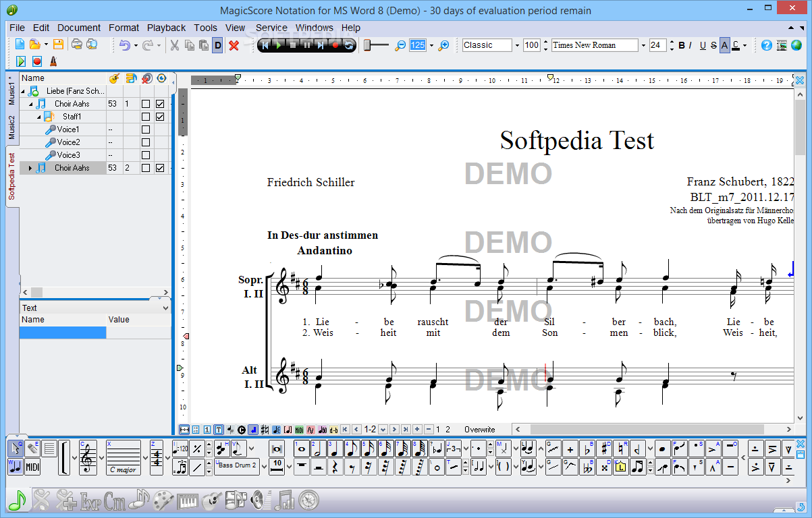Screen dimensions: 812x518
Task: Select the sharp accidental
Action: 604,449
